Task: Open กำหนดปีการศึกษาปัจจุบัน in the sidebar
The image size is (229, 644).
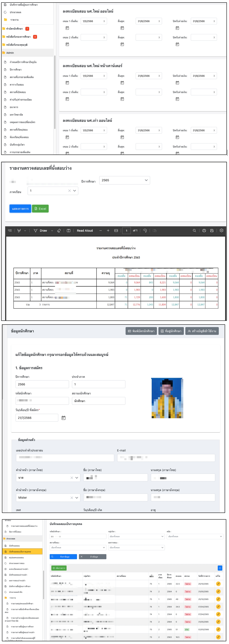Action: [23, 62]
